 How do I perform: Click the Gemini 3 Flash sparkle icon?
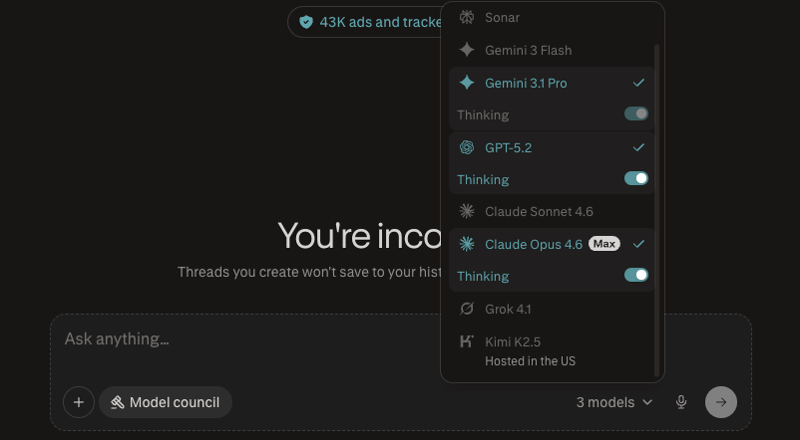click(467, 50)
